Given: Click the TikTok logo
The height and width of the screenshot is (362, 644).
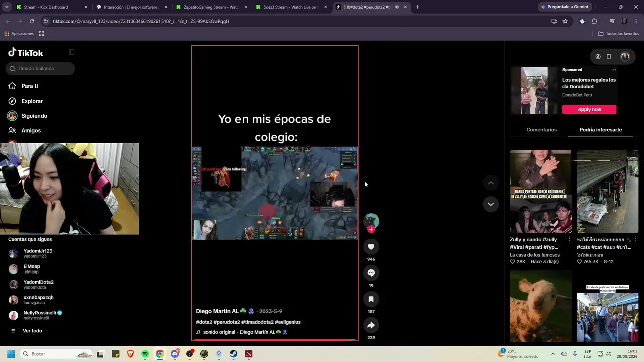Looking at the screenshot, I should click(26, 53).
